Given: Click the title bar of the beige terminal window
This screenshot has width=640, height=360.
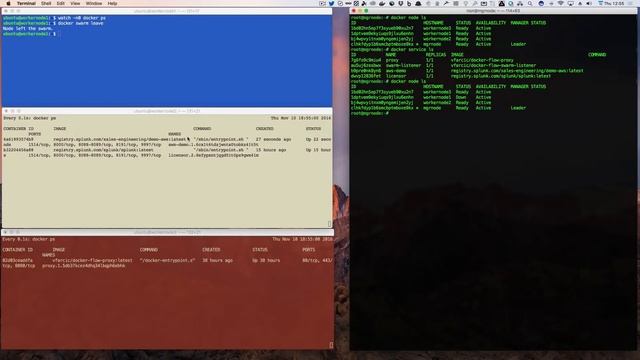Looking at the screenshot, I should coord(167,111).
